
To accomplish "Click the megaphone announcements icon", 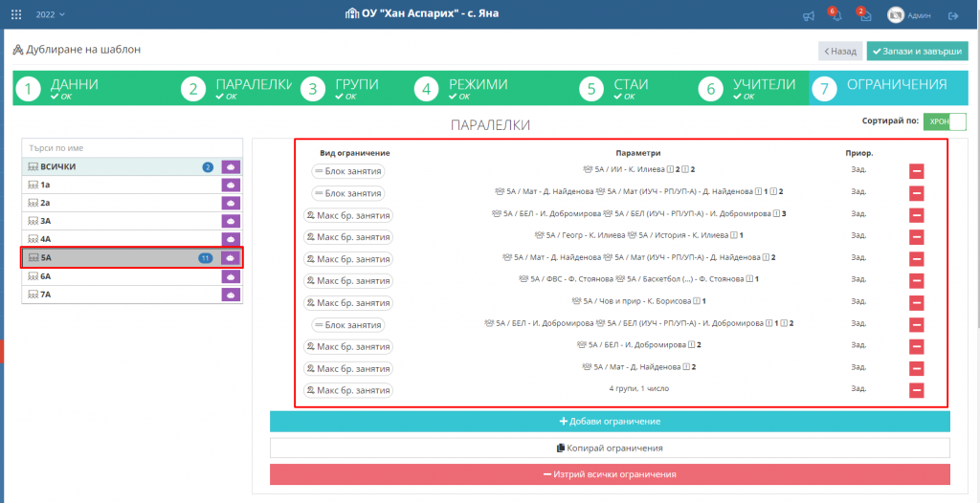I will (809, 15).
